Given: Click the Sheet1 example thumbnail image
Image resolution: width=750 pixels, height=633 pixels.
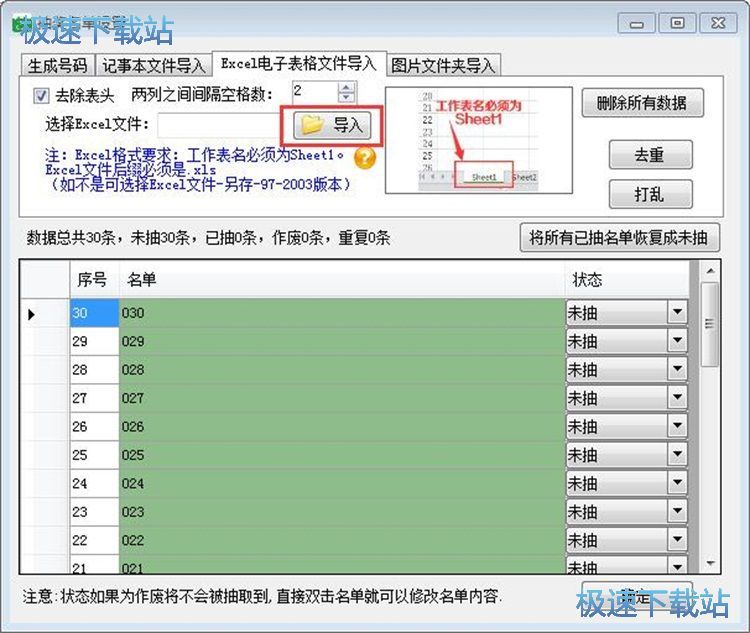Looking at the screenshot, I should [479, 140].
